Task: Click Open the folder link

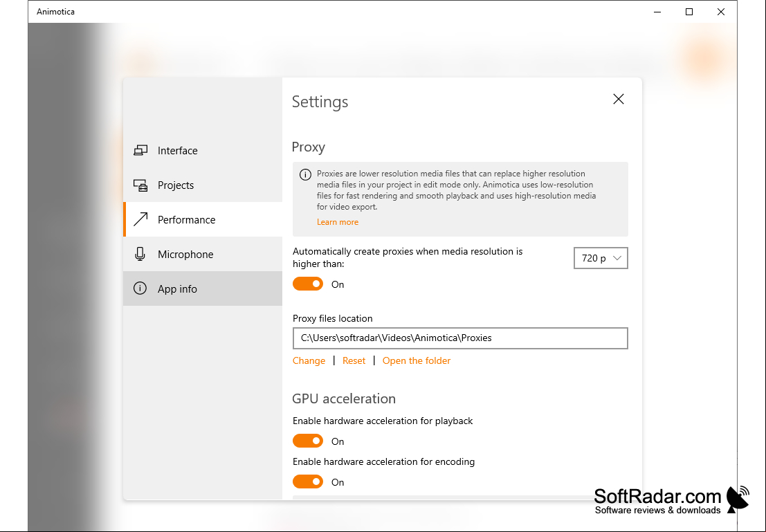Action: [x=417, y=360]
